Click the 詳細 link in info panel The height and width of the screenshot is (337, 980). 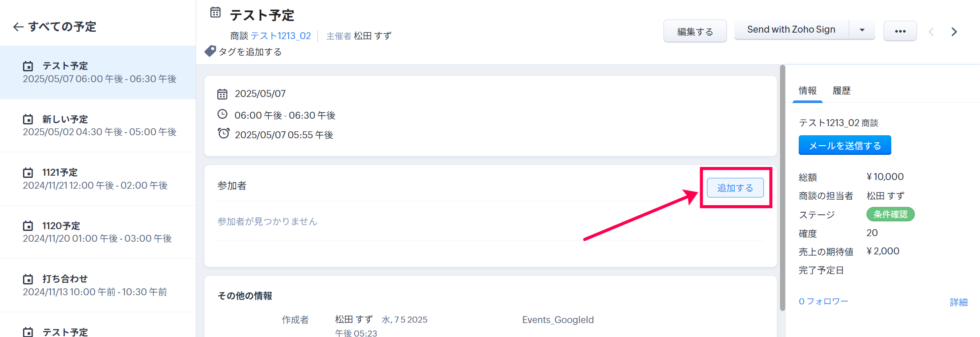tap(958, 302)
